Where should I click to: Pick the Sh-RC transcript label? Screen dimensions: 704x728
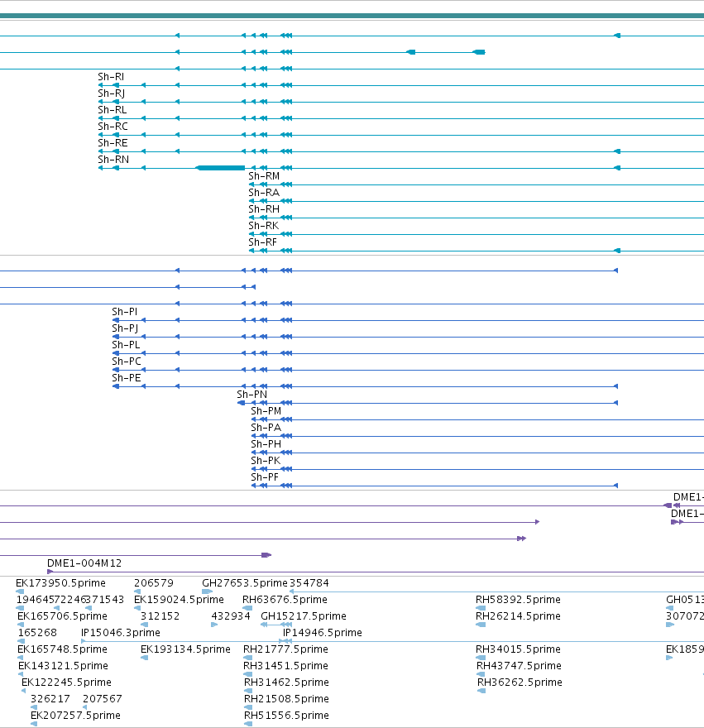[113, 127]
